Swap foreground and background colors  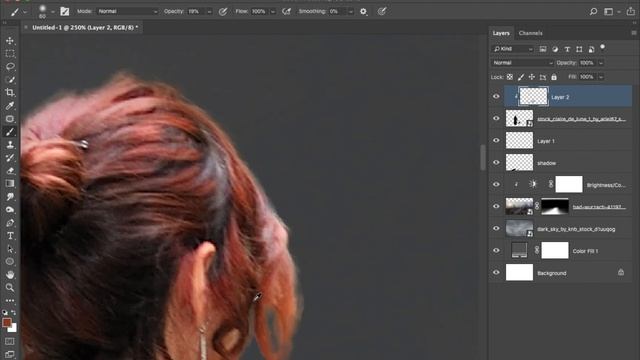(x=13, y=313)
